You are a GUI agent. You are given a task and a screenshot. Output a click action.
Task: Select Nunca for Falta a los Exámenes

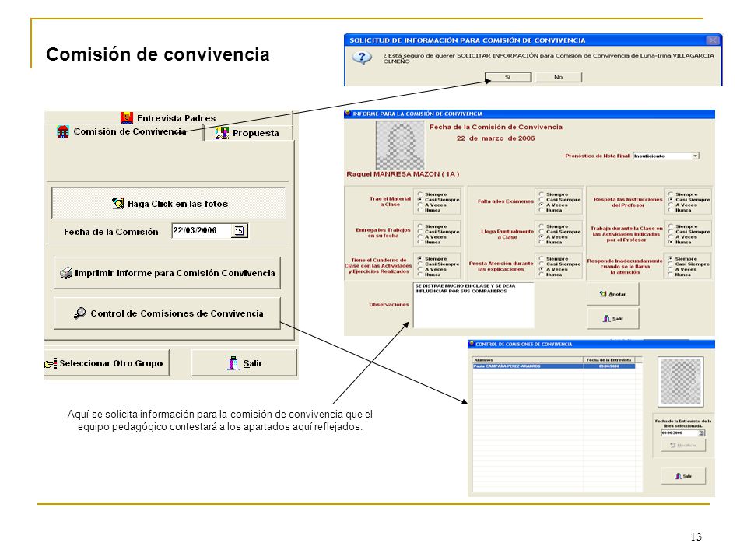[x=542, y=210]
